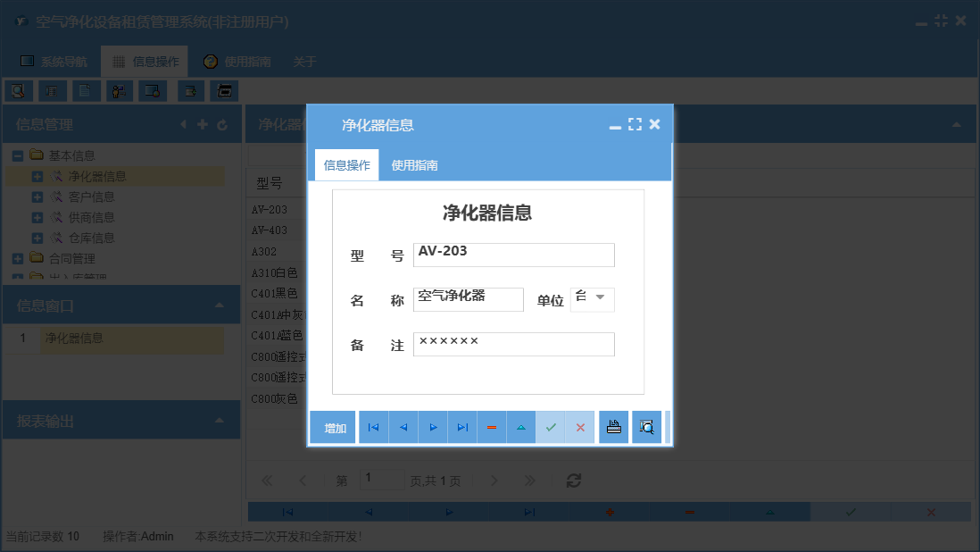Viewport: 980px width, 552px height.
Task: Confirm changes with the green check mark
Action: pyautogui.click(x=552, y=427)
